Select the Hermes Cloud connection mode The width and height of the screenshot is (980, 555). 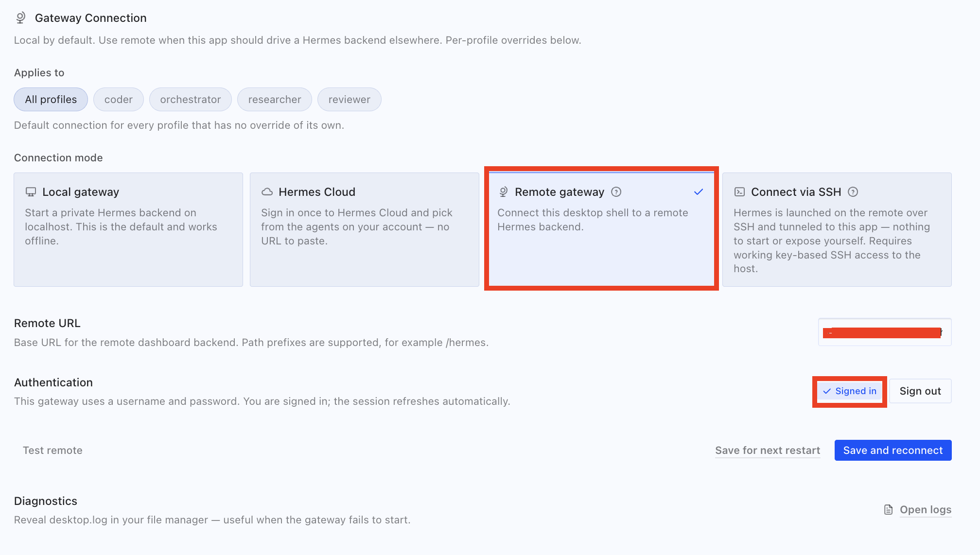click(365, 229)
